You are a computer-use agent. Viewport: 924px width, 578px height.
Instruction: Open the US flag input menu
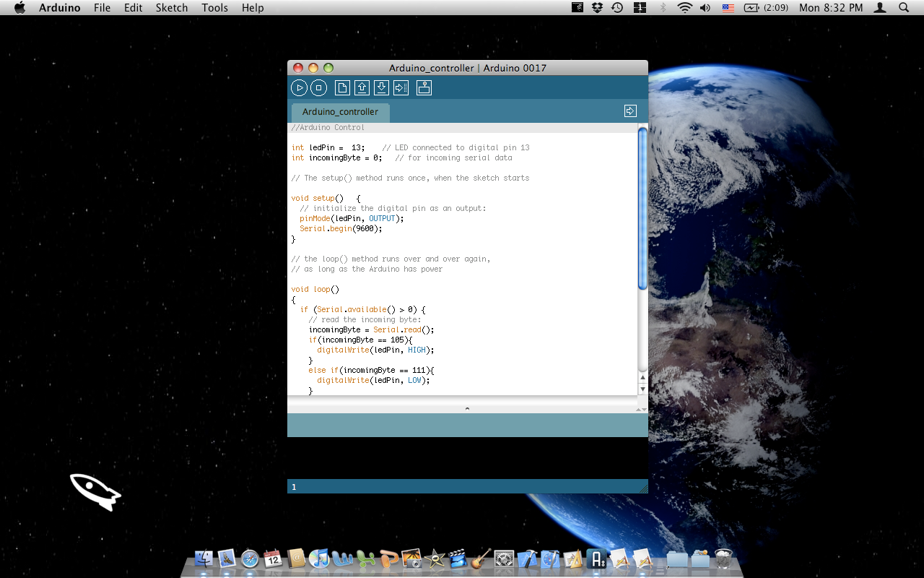(728, 8)
